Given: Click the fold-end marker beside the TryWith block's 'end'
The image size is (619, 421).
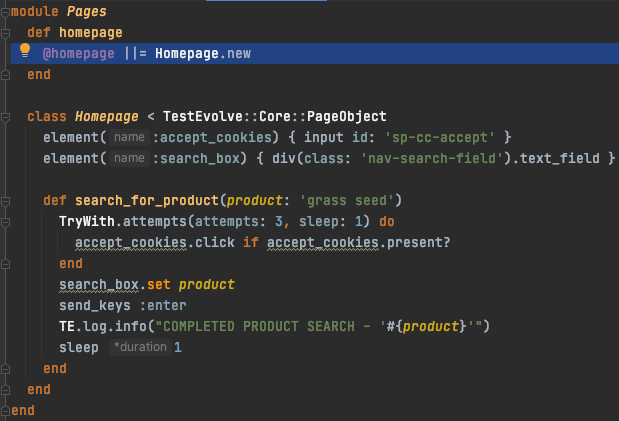Looking at the screenshot, I should click(x=5, y=264).
